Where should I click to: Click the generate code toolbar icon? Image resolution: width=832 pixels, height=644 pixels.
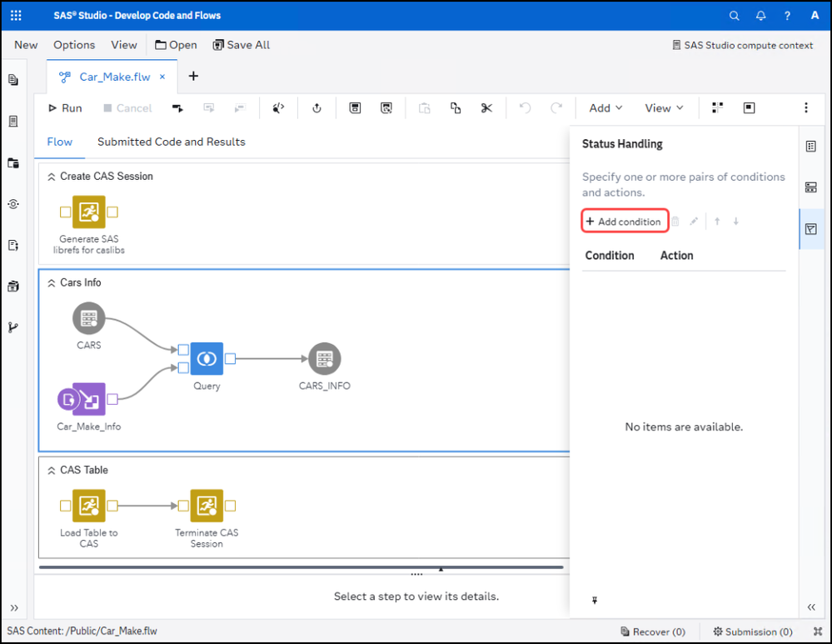(x=278, y=108)
